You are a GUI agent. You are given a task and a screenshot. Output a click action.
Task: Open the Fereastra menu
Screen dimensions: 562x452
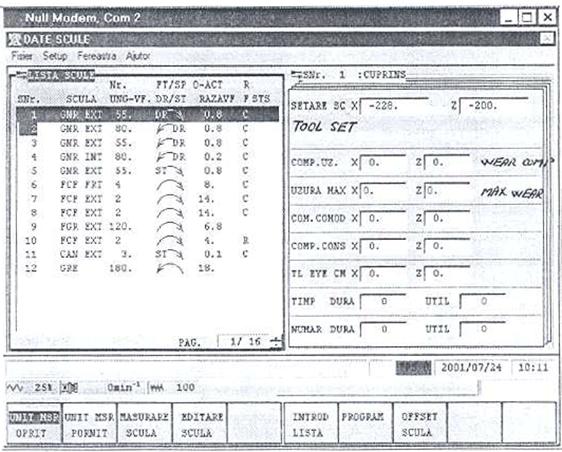coord(97,56)
